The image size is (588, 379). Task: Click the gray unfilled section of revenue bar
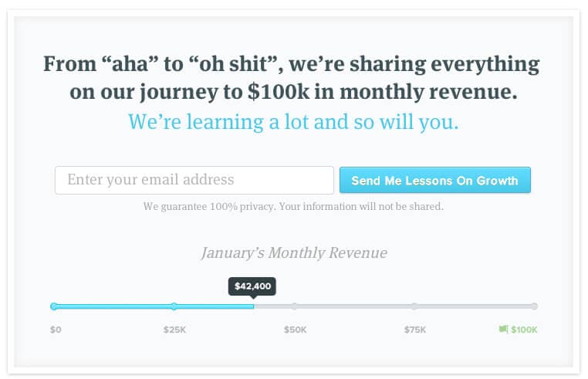pos(355,306)
